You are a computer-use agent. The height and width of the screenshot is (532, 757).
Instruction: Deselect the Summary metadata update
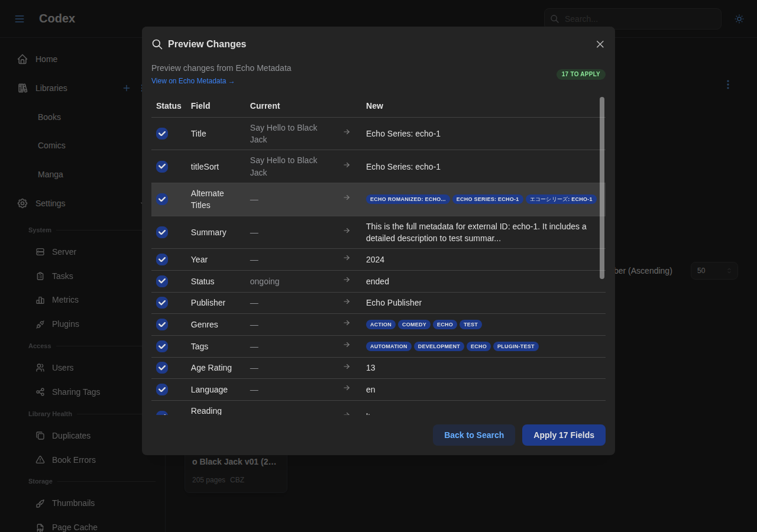click(x=161, y=232)
